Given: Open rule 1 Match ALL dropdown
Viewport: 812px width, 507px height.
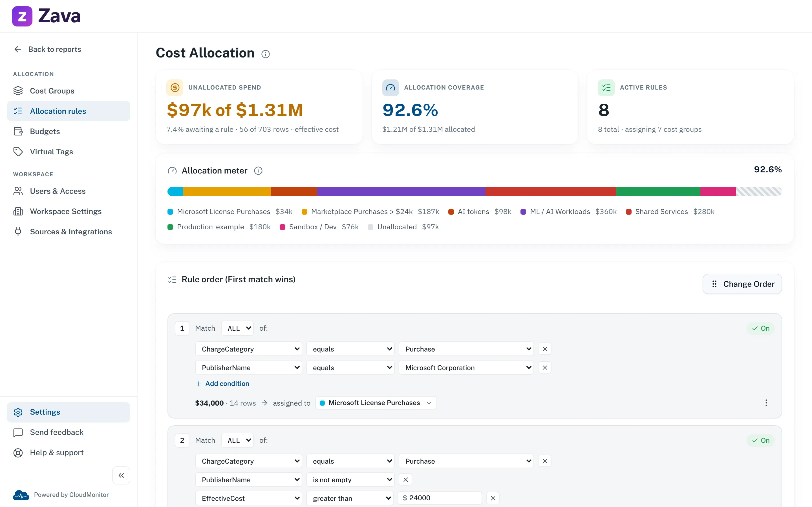Looking at the screenshot, I should 238,328.
